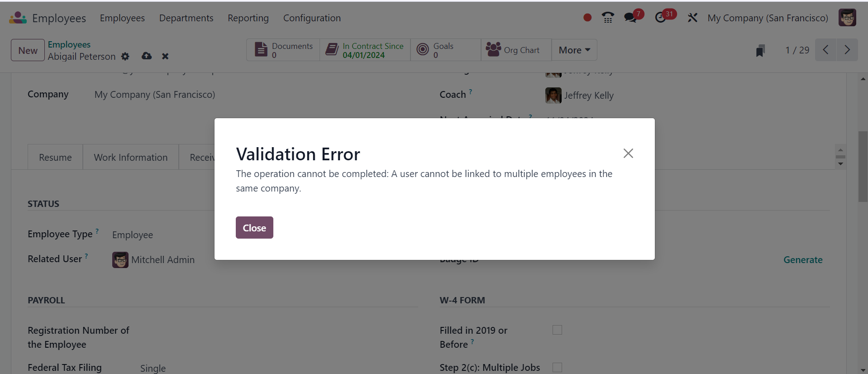868x374 pixels.
Task: Go to the next employee record arrow
Action: click(847, 50)
